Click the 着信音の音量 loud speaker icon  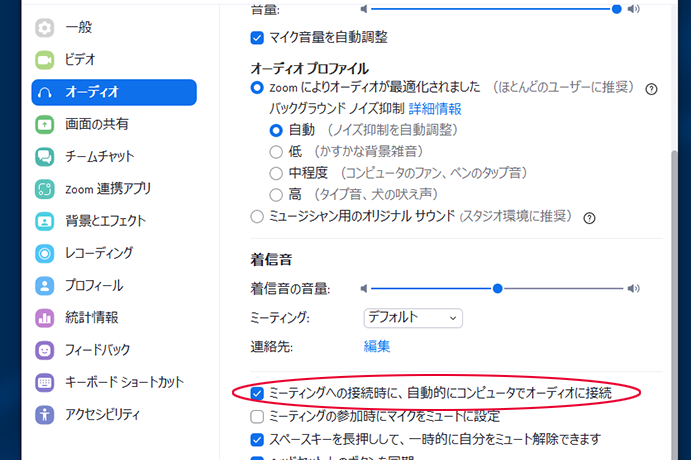[x=634, y=289]
